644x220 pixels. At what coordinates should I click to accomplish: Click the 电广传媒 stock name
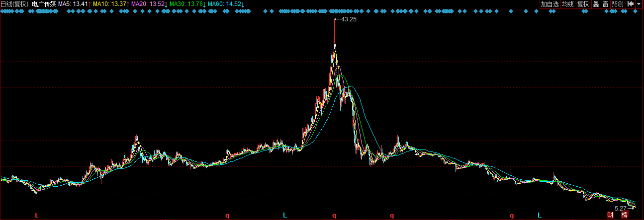[x=44, y=4]
